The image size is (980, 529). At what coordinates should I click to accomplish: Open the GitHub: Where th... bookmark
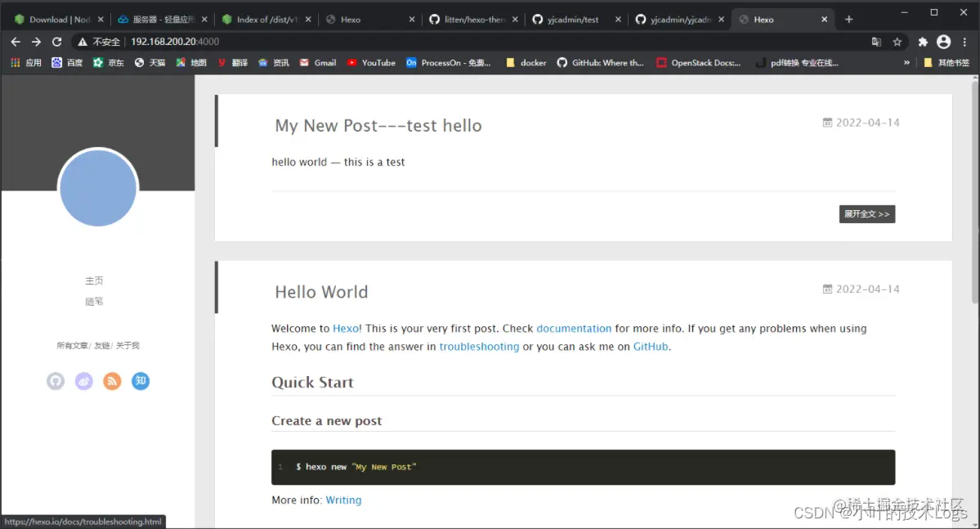click(600, 62)
